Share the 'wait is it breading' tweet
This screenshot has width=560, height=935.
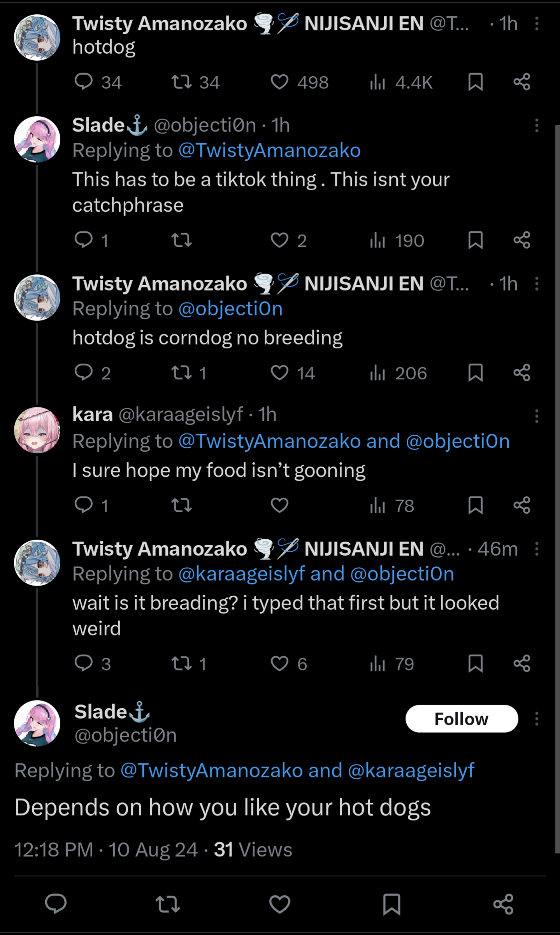tap(521, 663)
